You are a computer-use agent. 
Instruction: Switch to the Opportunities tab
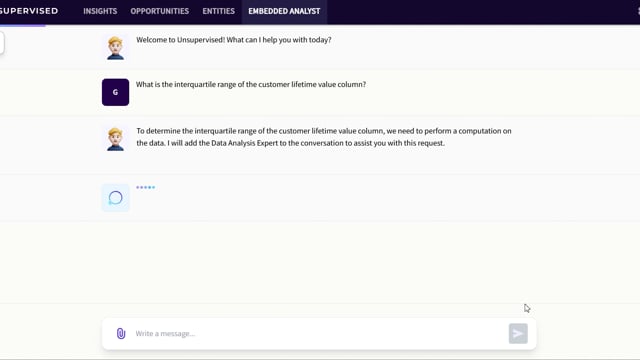160,11
